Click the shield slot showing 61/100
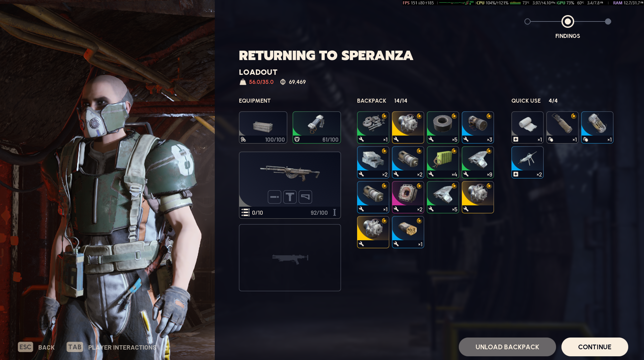Image resolution: width=644 pixels, height=360 pixels. coord(316,127)
